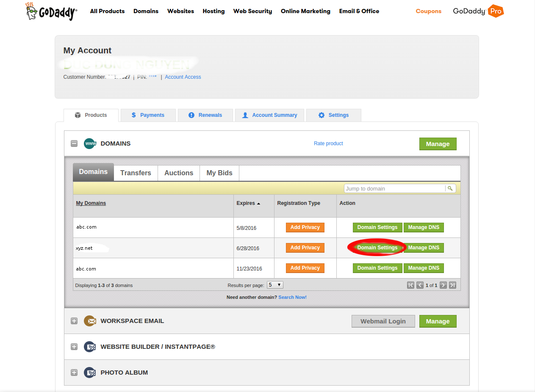Open the Email & Office menu
The height and width of the screenshot is (392, 535).
click(x=359, y=11)
